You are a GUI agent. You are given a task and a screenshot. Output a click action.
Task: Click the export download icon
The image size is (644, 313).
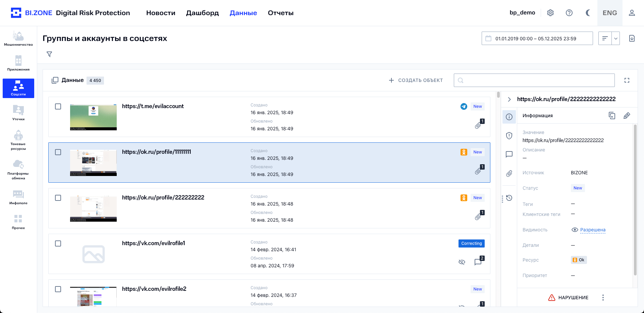[x=632, y=38]
